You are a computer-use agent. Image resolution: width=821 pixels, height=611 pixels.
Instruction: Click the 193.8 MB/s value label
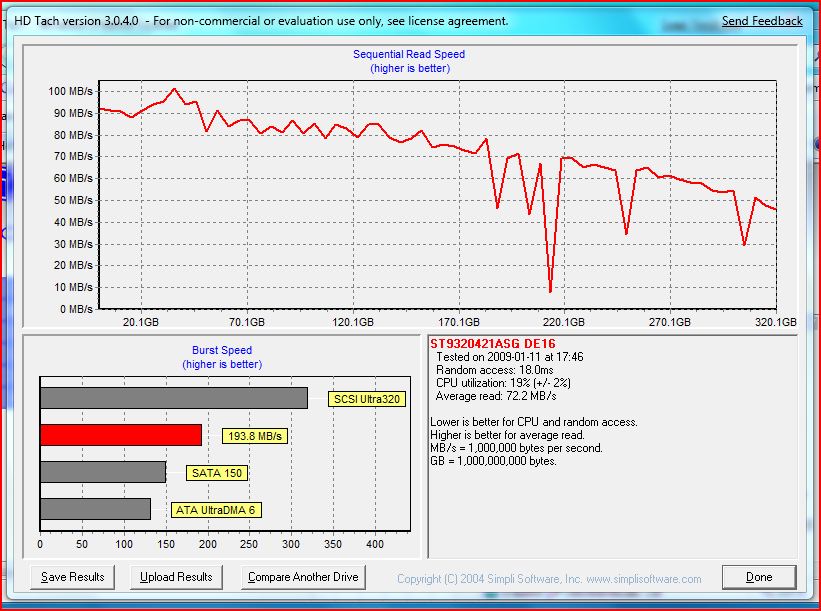click(x=254, y=436)
